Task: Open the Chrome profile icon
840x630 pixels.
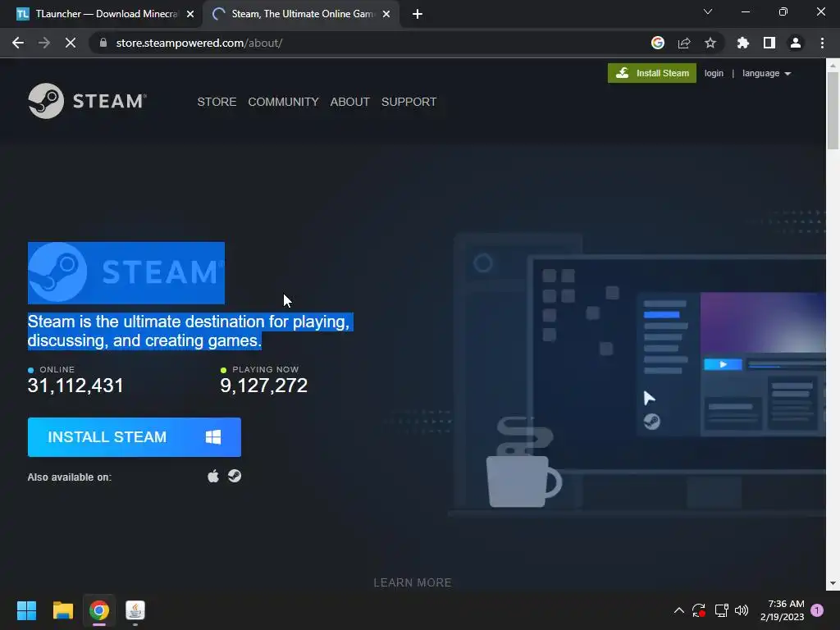Action: 796,43
